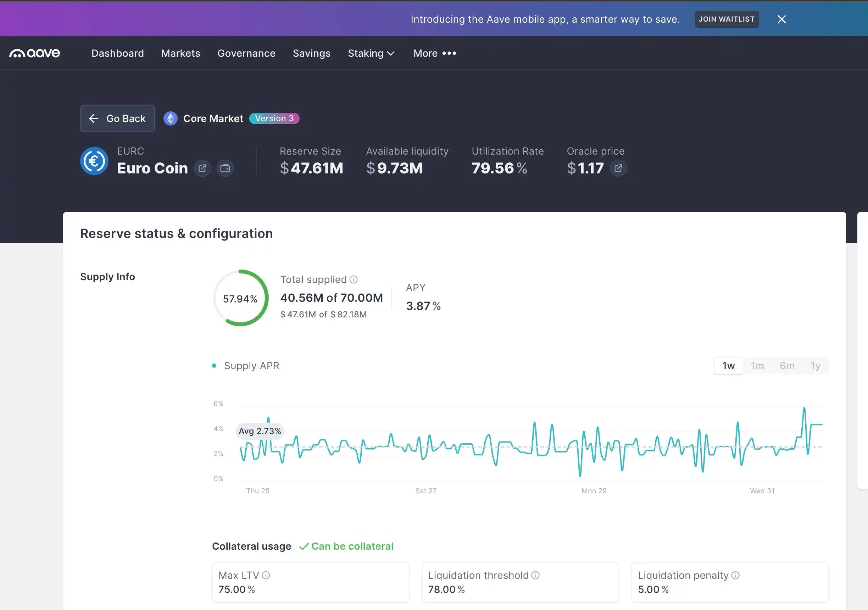Go to the Markets page

tap(181, 53)
